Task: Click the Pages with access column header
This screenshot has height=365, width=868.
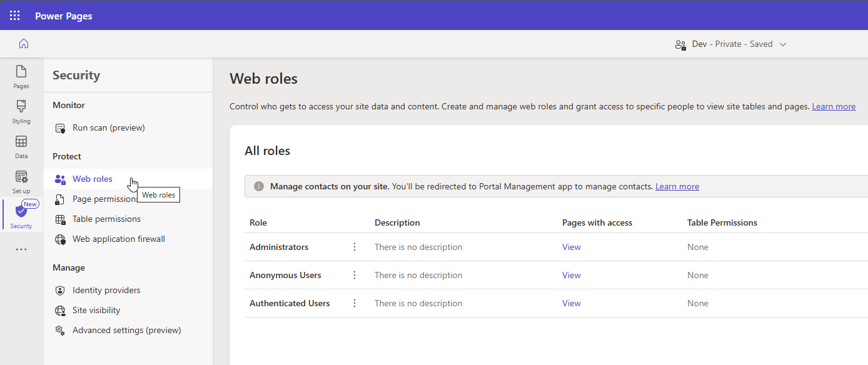Action: coord(597,222)
